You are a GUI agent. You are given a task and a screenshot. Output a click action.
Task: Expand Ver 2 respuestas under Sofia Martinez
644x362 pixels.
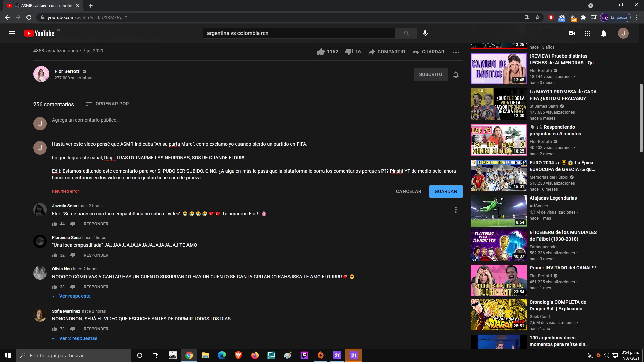[x=78, y=338]
